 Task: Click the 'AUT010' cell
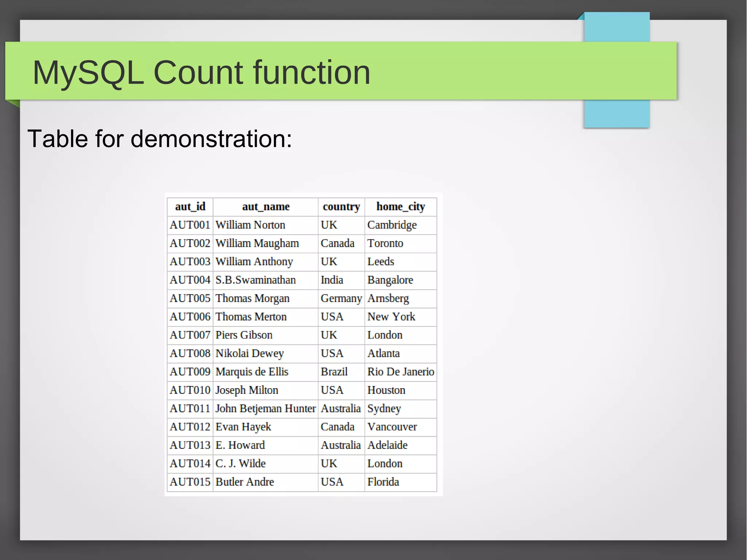tap(190, 390)
